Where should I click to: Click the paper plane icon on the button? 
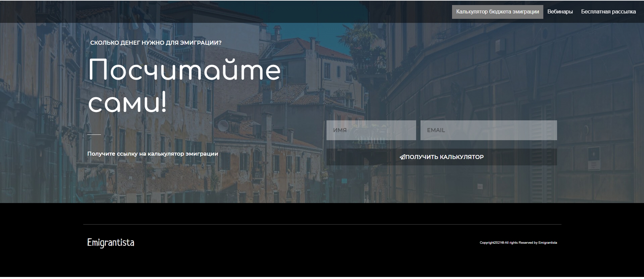click(x=402, y=157)
